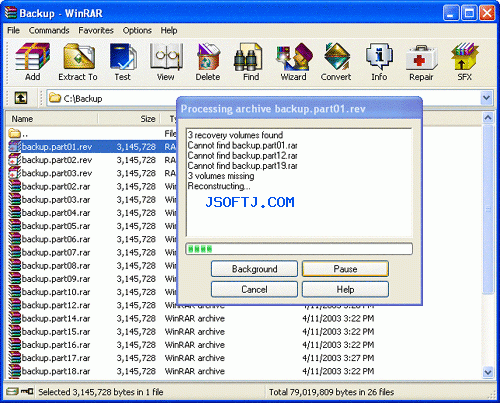Open the archive Info icon
Image resolution: width=500 pixels, height=403 pixels.
(379, 62)
